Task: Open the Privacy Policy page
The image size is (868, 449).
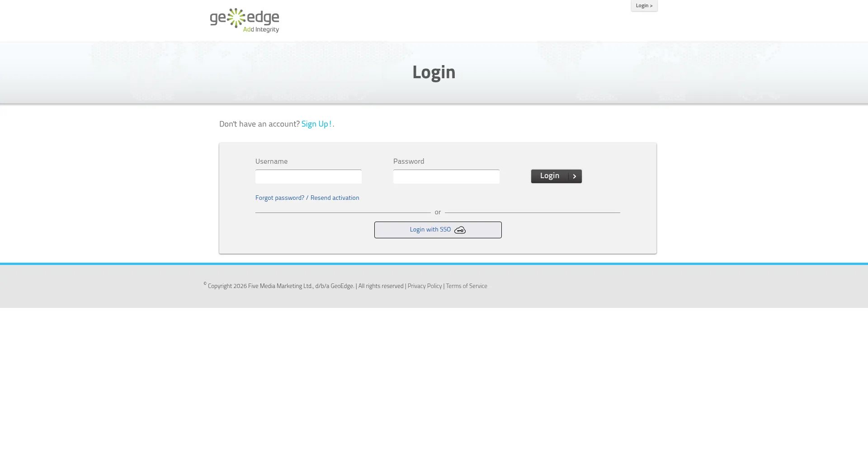Action: pyautogui.click(x=425, y=286)
